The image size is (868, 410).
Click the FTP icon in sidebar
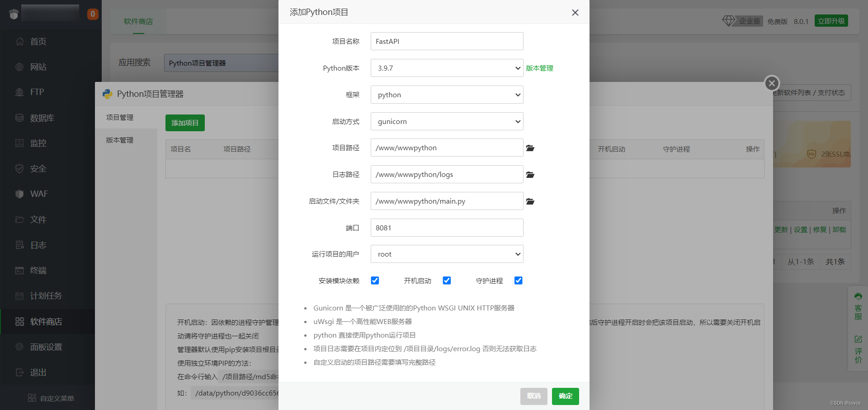[x=19, y=92]
